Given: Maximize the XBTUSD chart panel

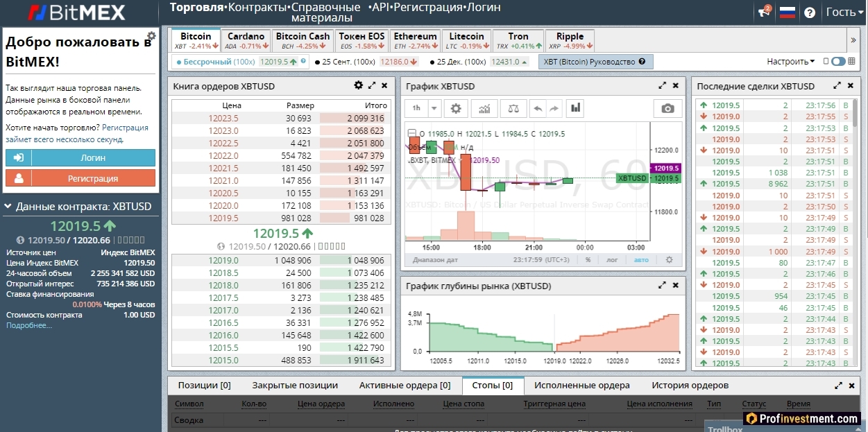Looking at the screenshot, I should 662,86.
